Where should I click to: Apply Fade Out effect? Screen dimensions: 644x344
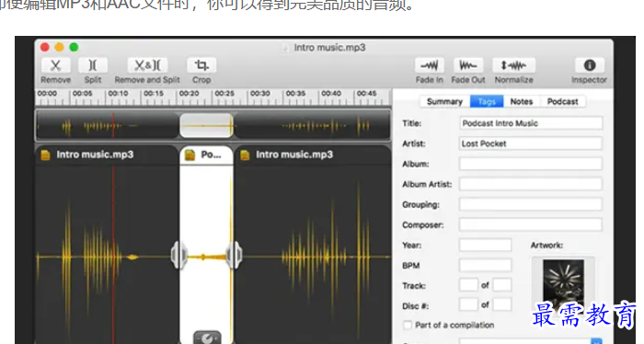(x=467, y=65)
